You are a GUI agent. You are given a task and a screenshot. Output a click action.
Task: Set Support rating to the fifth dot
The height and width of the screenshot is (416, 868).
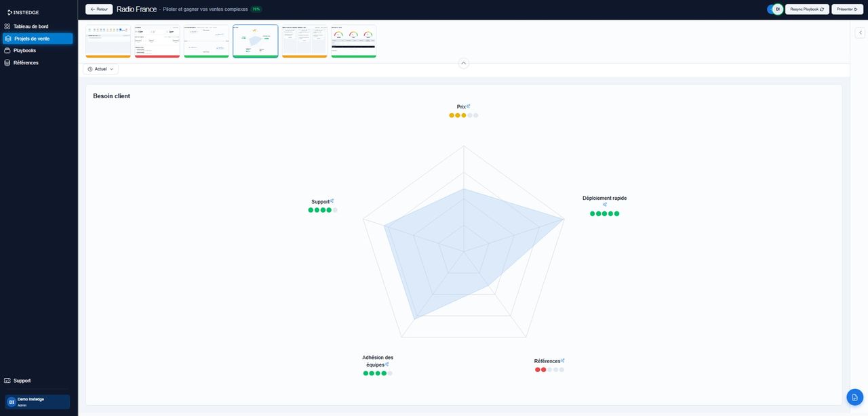(x=335, y=211)
